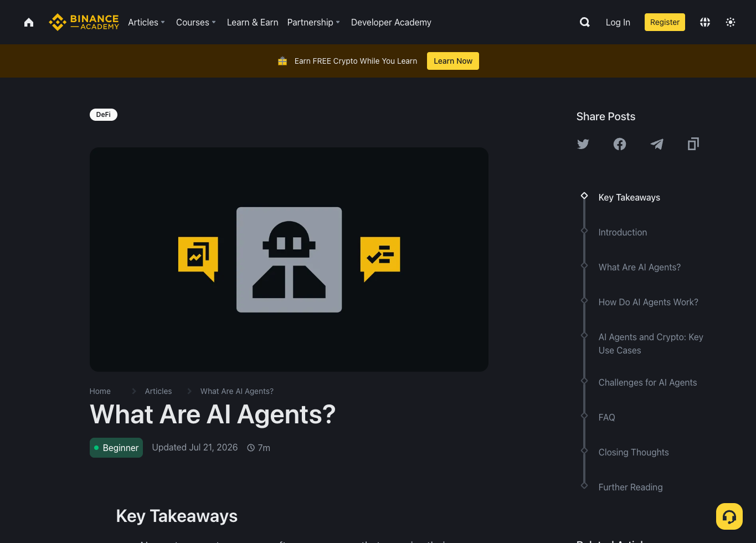This screenshot has width=756, height=543.
Task: Expand the Articles dropdown menu
Action: (147, 22)
